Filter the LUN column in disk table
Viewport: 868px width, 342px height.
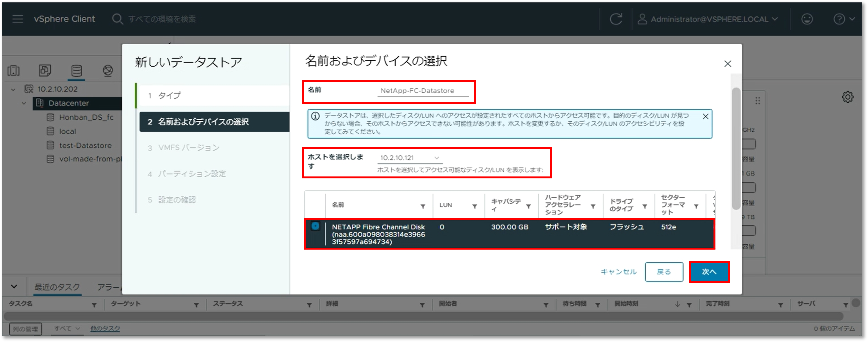tap(474, 206)
